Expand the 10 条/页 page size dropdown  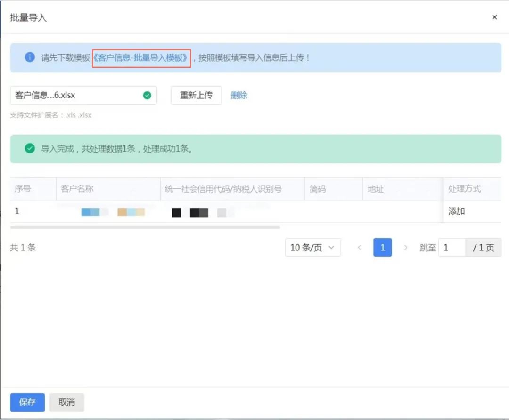coord(312,247)
